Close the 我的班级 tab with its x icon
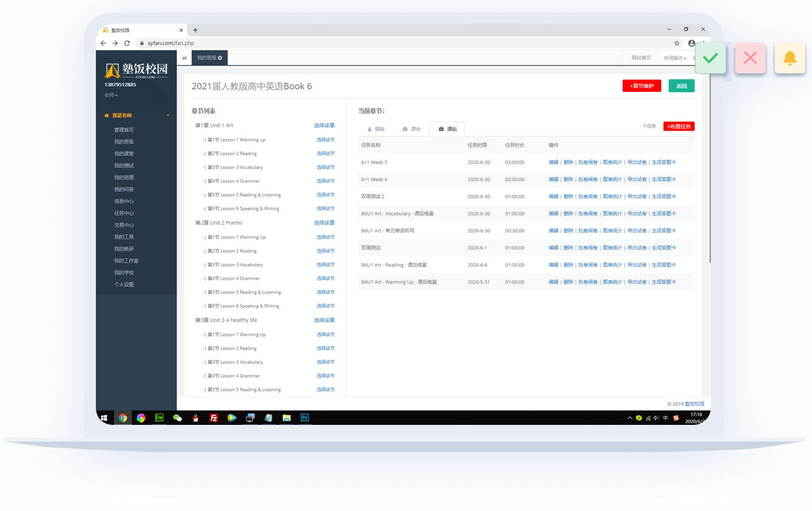 click(x=220, y=58)
